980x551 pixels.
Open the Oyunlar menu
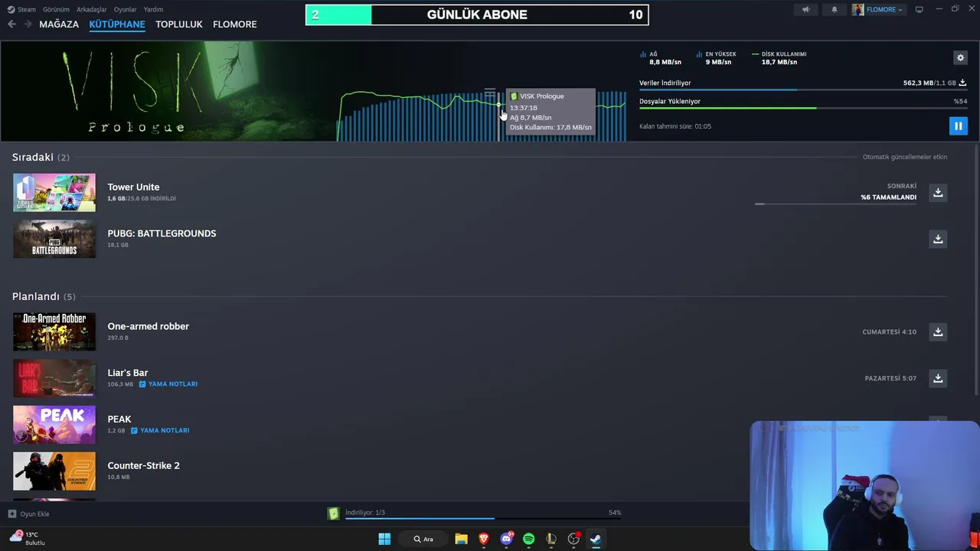coord(125,9)
